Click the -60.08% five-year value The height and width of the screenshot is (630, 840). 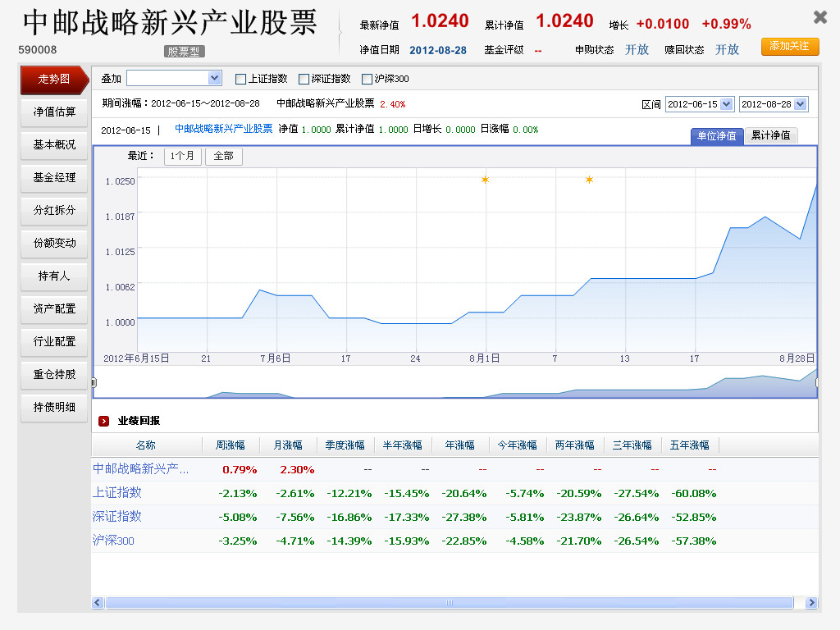click(694, 493)
